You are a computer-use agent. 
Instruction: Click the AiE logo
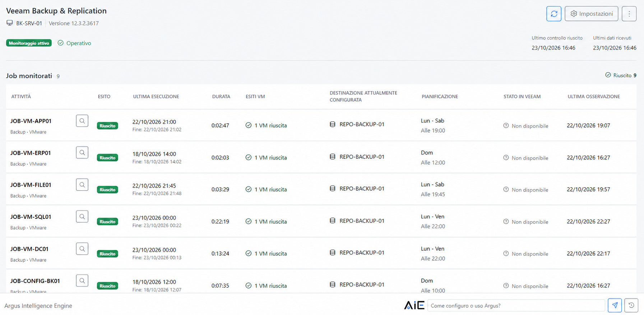click(414, 305)
